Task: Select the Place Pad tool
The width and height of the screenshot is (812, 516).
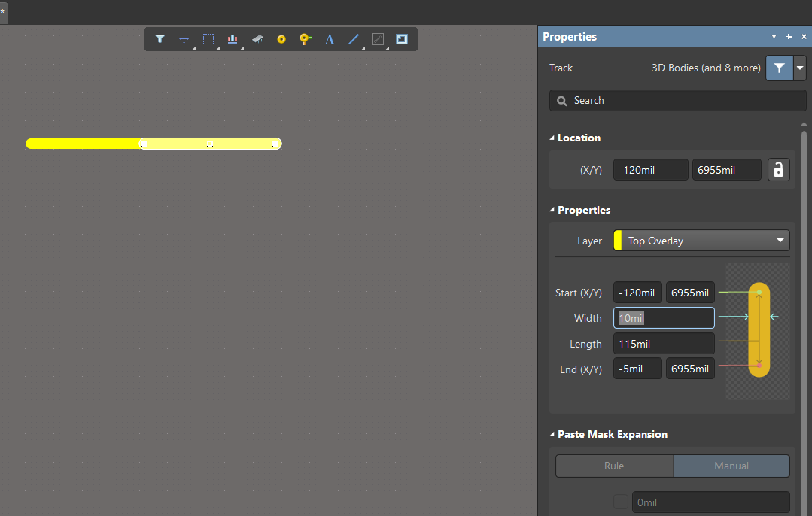Action: pos(281,39)
